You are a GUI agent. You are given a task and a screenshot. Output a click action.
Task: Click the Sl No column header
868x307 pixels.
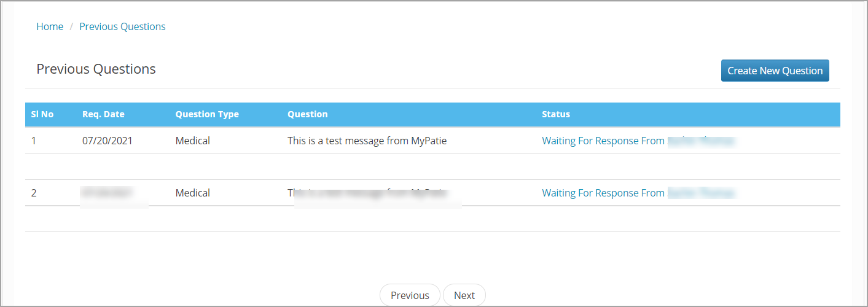click(42, 114)
